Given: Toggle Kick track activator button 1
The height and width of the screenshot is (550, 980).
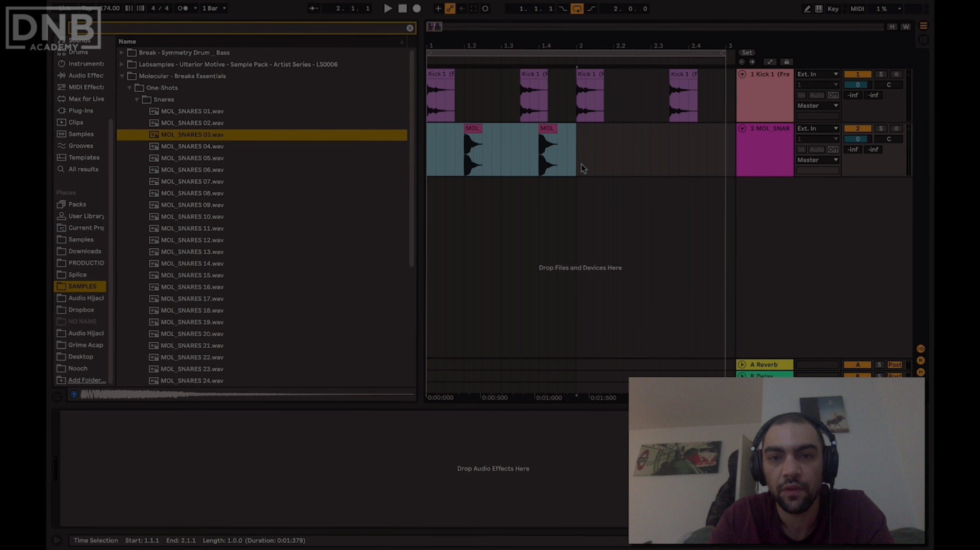Looking at the screenshot, I should click(x=857, y=74).
